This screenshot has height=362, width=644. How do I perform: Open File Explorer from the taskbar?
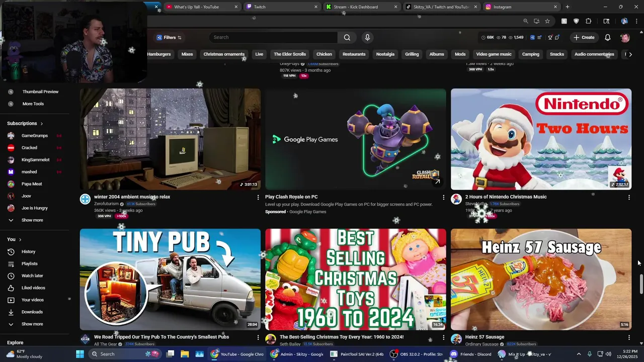point(185,354)
